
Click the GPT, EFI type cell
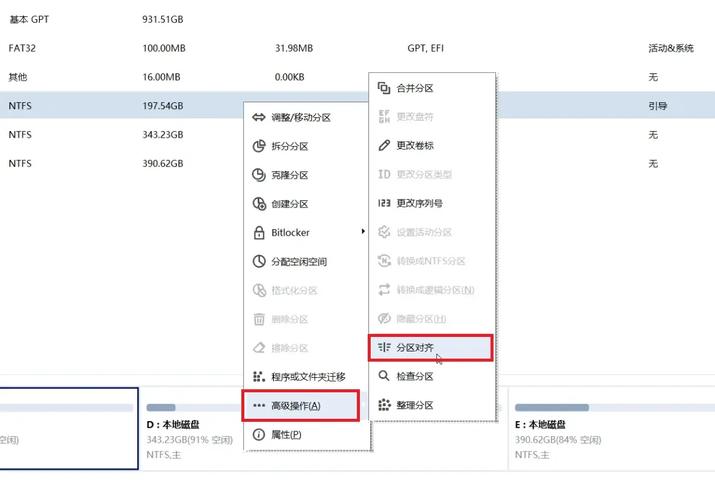tap(425, 48)
